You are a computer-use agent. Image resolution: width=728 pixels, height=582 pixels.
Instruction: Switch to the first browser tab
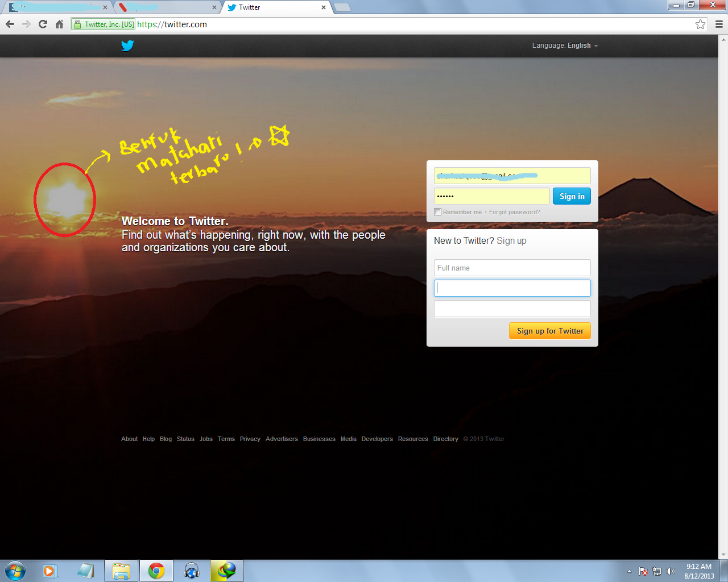pos(57,7)
